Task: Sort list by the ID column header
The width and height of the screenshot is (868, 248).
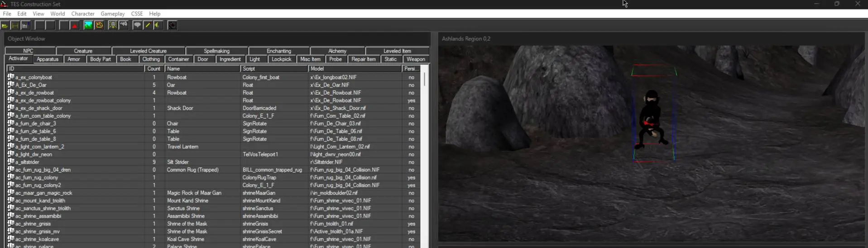Action: coord(76,68)
